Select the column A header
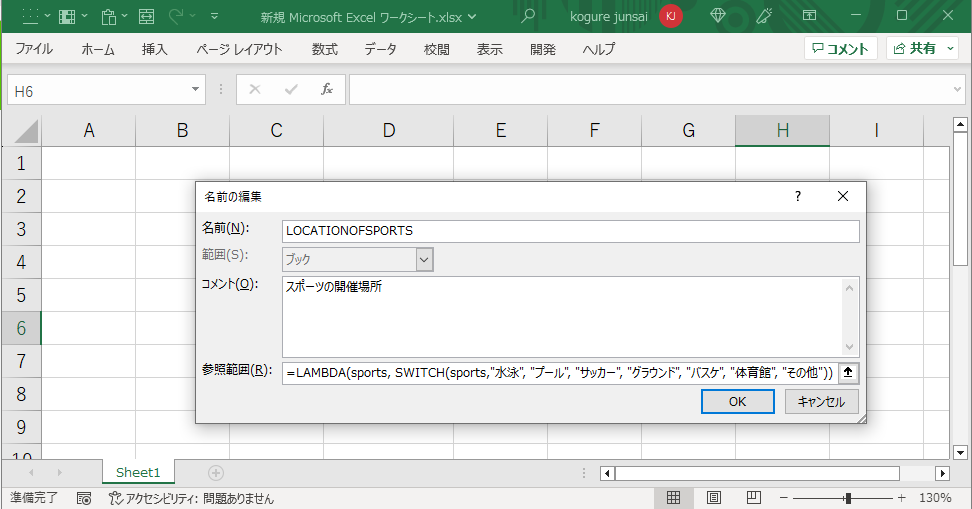Image resolution: width=972 pixels, height=509 pixels. pyautogui.click(x=89, y=130)
